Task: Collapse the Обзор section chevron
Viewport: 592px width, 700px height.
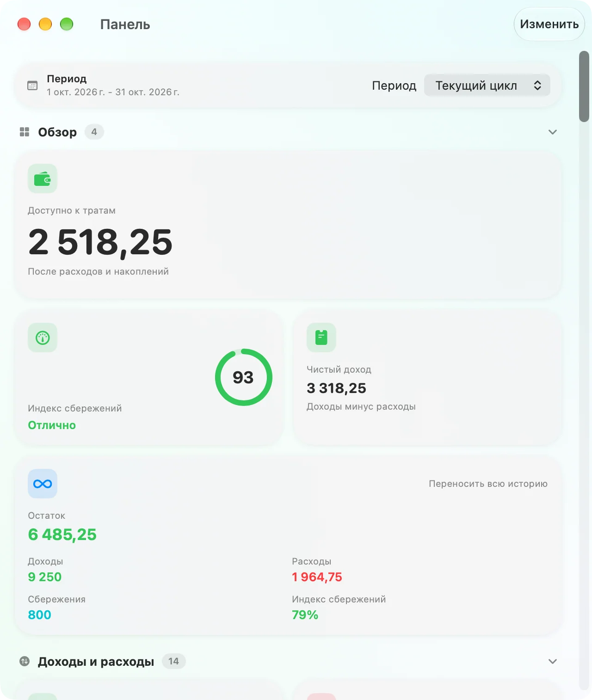Action: click(553, 132)
